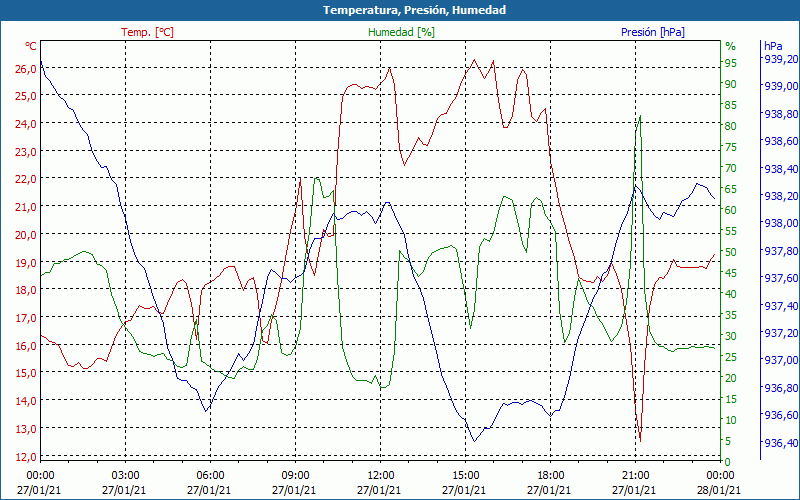Select the red 'Temp. [°C]' legend label
Viewport: 800px width, 500px height.
pos(147,32)
